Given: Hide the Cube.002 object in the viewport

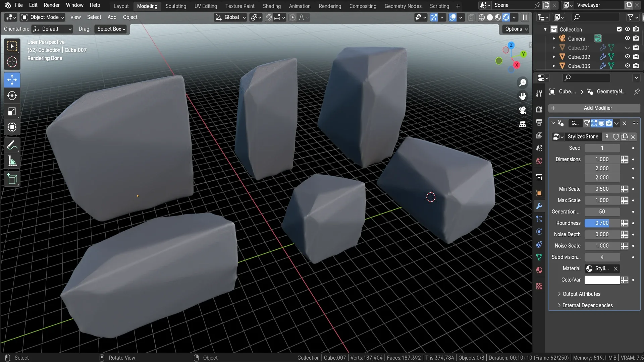Looking at the screenshot, I should click(x=627, y=57).
